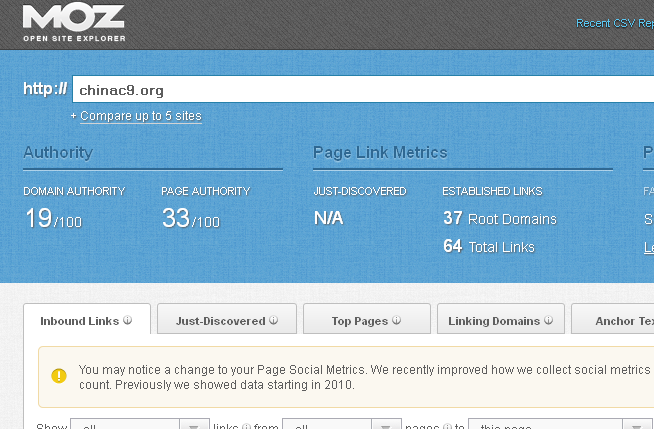Click the Just-Discovered N/A value

pos(328,218)
